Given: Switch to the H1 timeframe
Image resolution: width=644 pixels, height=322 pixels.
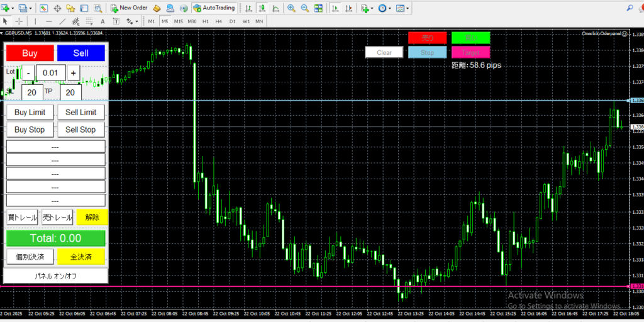Looking at the screenshot, I should (x=206, y=21).
